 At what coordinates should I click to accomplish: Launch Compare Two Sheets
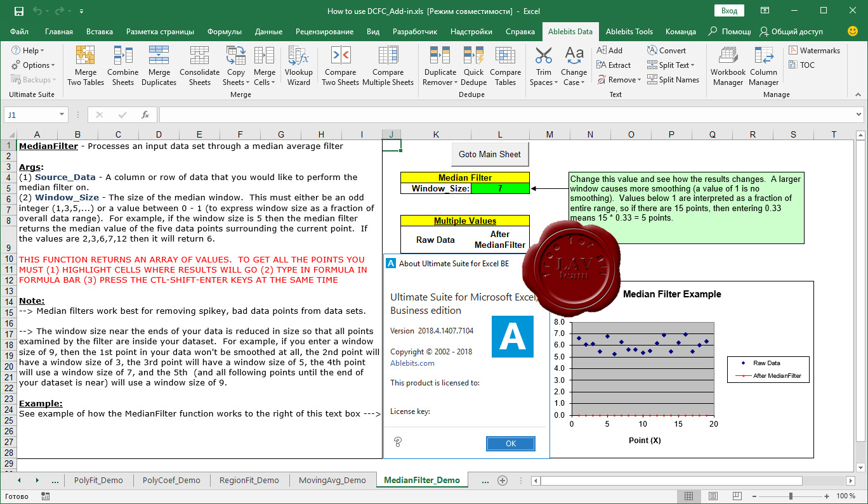coord(341,66)
